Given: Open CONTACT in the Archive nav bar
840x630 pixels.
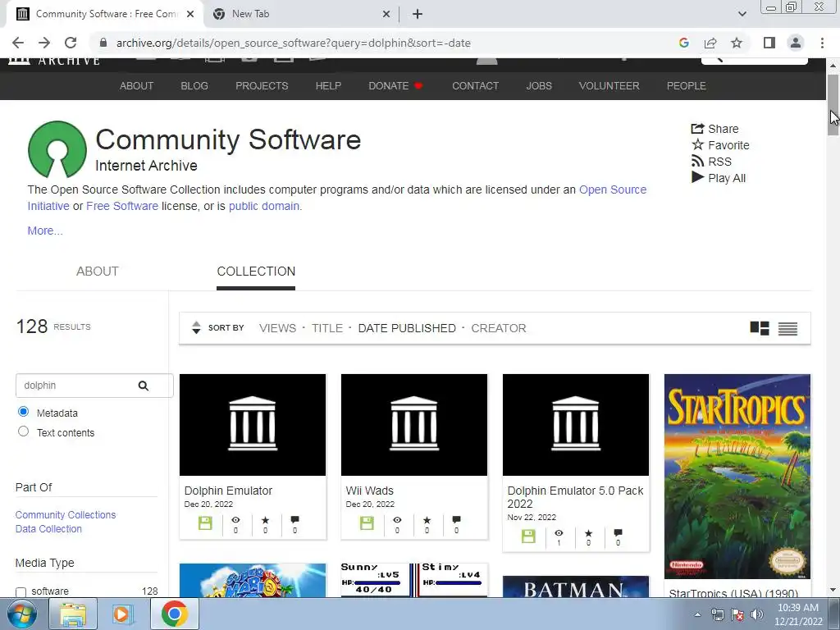Looking at the screenshot, I should (x=475, y=85).
